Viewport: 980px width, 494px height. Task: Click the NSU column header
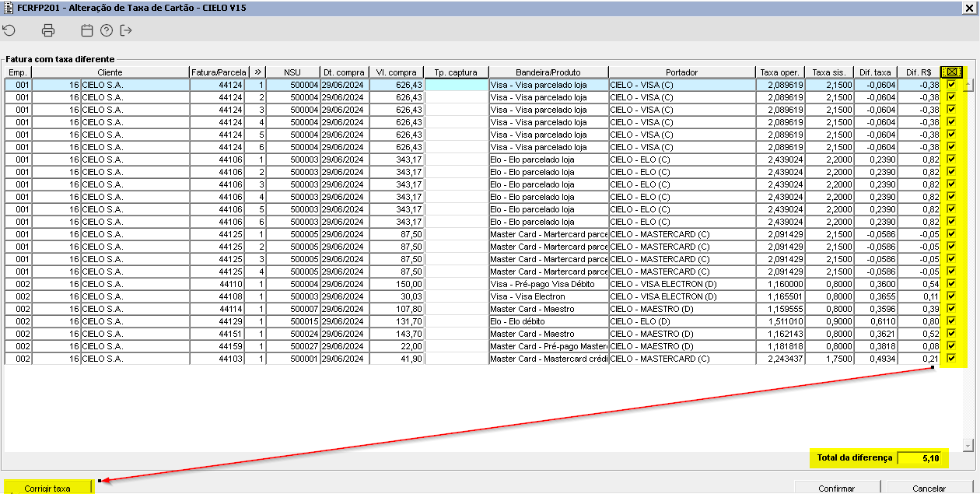tap(293, 72)
